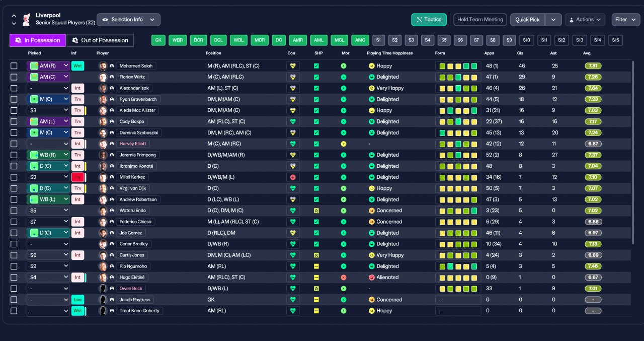Image resolution: width=644 pixels, height=341 pixels.
Task: Click Mohamed Salah's face portrait
Action: (103, 66)
